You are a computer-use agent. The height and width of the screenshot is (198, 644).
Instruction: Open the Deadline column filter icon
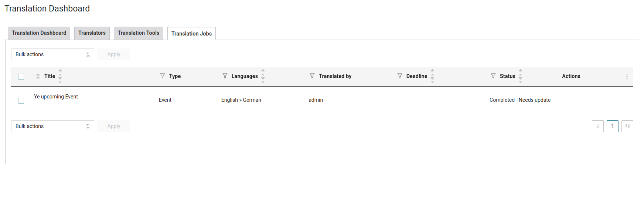point(400,76)
